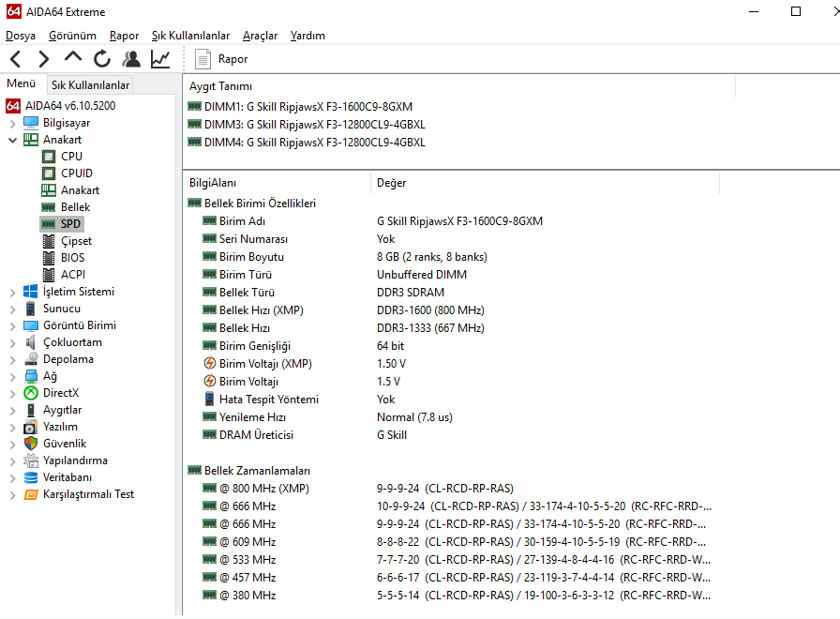840x619 pixels.
Task: Open the graph chart toolbar icon
Action: tap(160, 59)
